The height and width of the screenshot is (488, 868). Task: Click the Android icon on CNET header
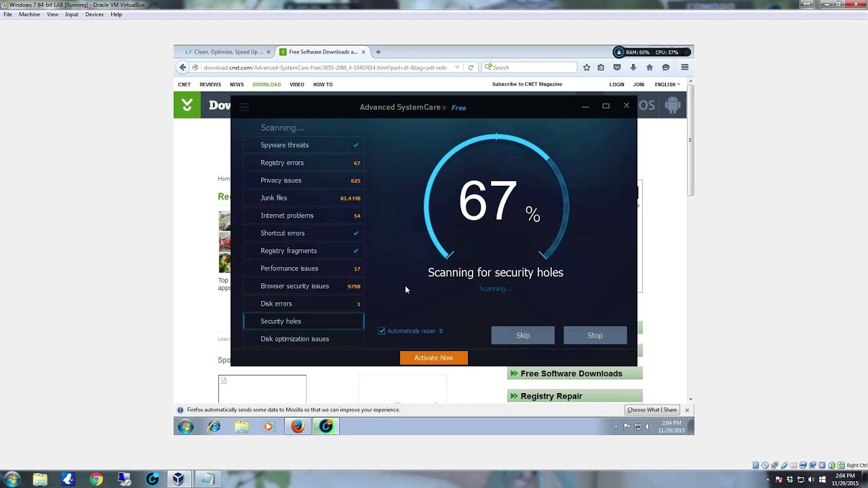coord(673,105)
